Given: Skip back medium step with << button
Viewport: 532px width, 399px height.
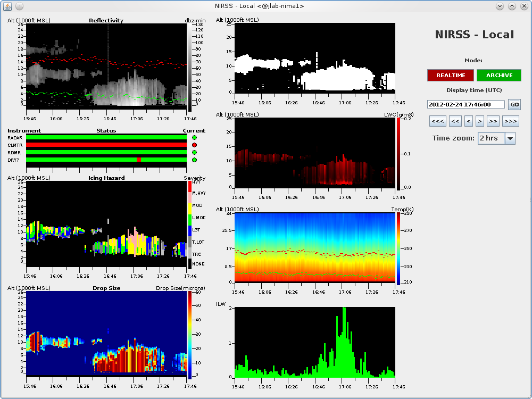Looking at the screenshot, I should (455, 121).
